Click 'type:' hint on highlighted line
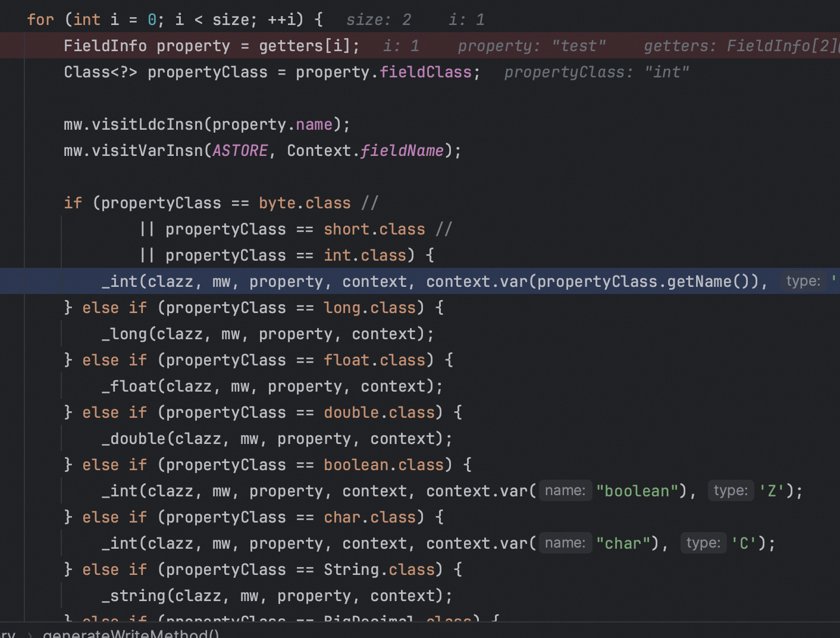This screenshot has height=638, width=840. (803, 281)
